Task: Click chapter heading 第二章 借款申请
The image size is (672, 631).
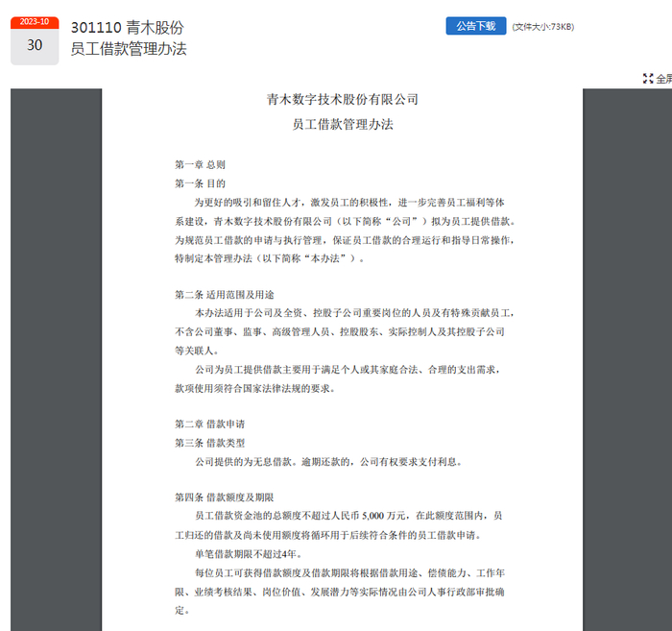Action: tap(209, 424)
